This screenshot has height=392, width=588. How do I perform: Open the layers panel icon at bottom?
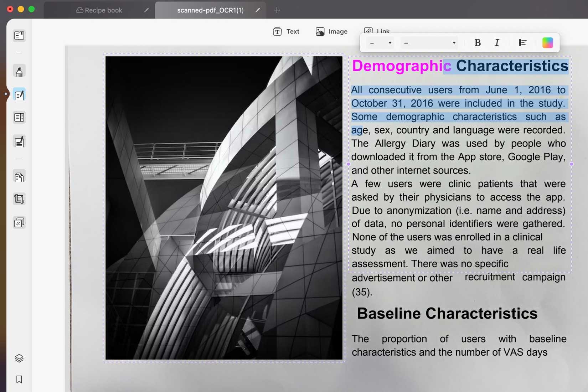[x=19, y=358]
